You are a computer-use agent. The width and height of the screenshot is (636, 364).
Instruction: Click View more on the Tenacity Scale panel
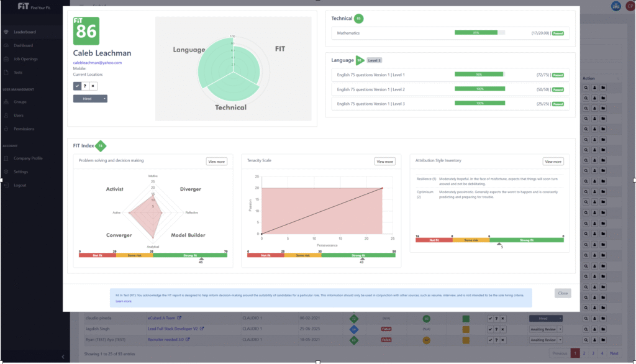coord(384,161)
